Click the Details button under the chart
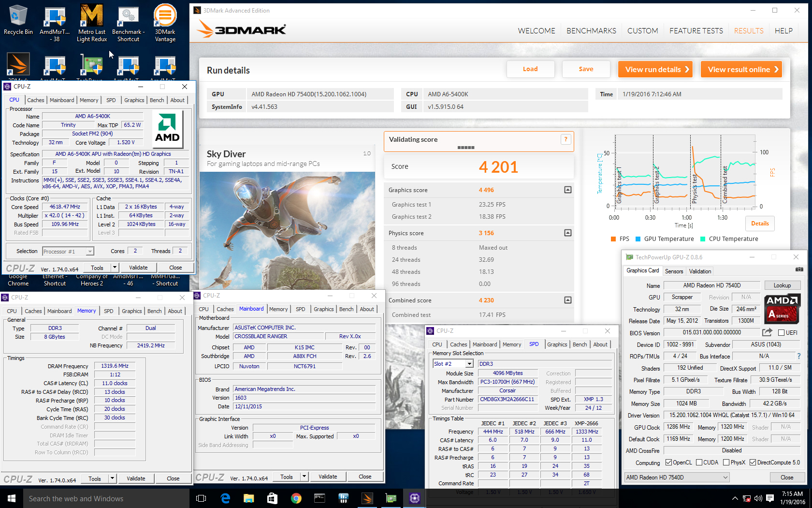This screenshot has height=508, width=812. [760, 224]
